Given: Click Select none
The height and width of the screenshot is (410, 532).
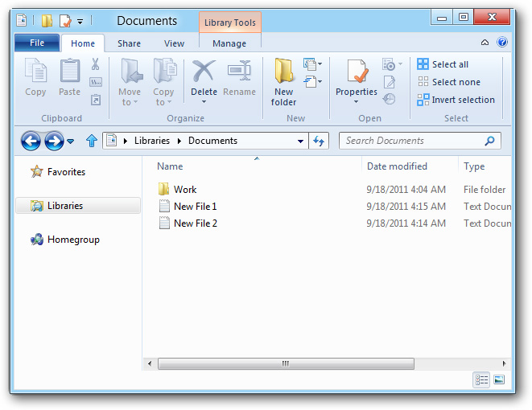Looking at the screenshot, I should (x=449, y=82).
